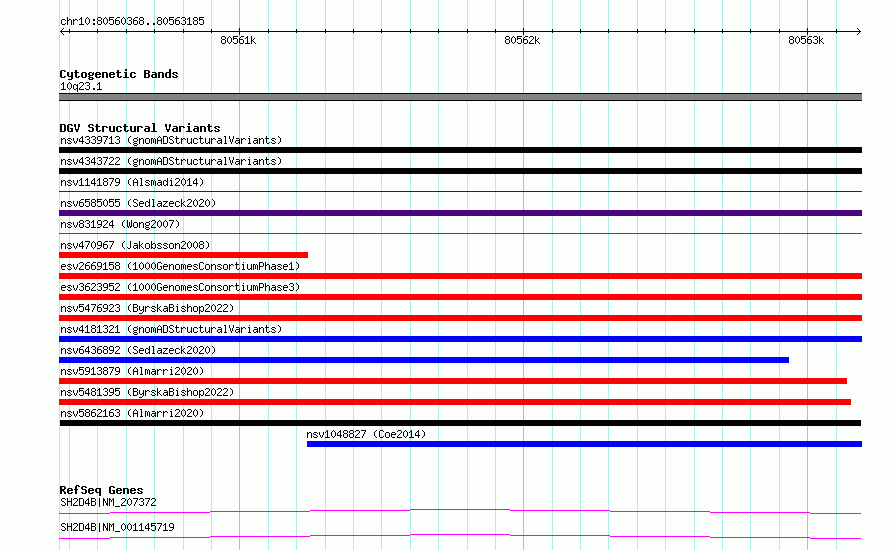This screenshot has height=550, width=890.
Task: Select the red bar under nsv5913879
Action: coord(453,381)
